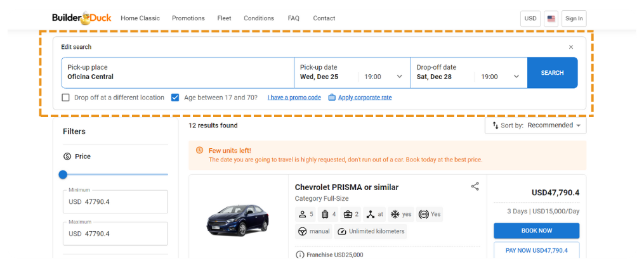Click the sort arrows icon
Screen dimensions: 644x273
point(496,125)
